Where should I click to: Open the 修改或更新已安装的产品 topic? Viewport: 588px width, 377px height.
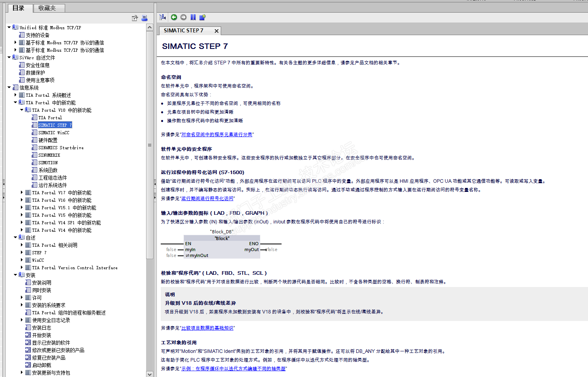click(58, 350)
